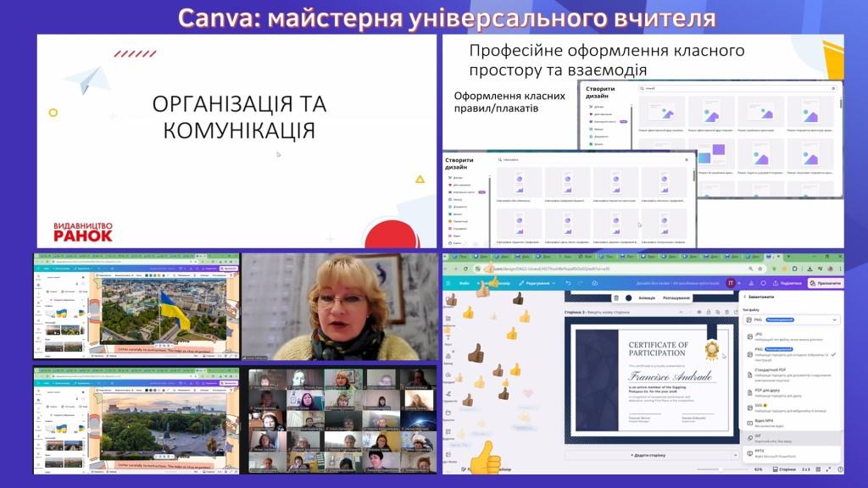Viewport: 868px width, 488px height.
Task: Click the browser page reload icon
Action: click(x=467, y=269)
